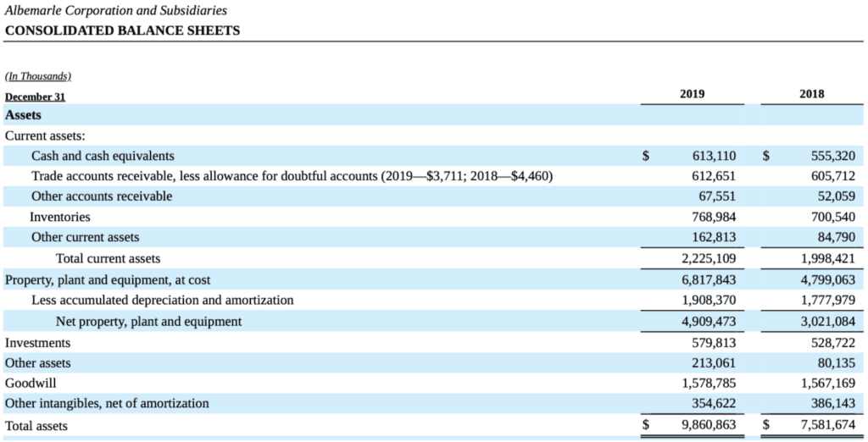Click value 354,622
This screenshot has height=442, width=868.
click(714, 403)
